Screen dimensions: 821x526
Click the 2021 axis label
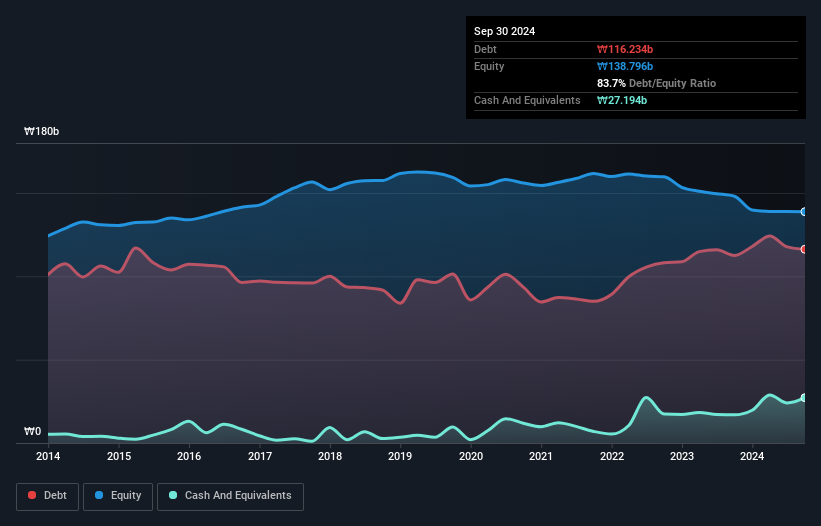pos(541,456)
